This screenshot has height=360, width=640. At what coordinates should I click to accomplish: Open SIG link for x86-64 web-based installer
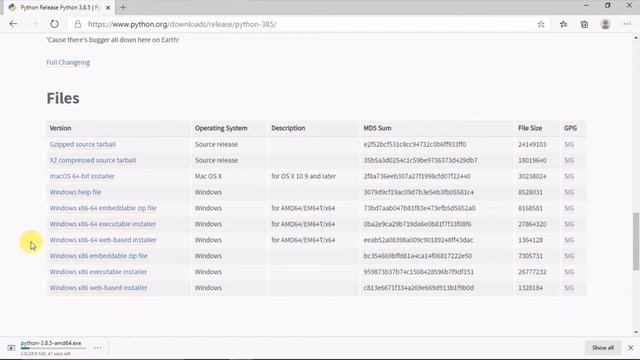(569, 240)
